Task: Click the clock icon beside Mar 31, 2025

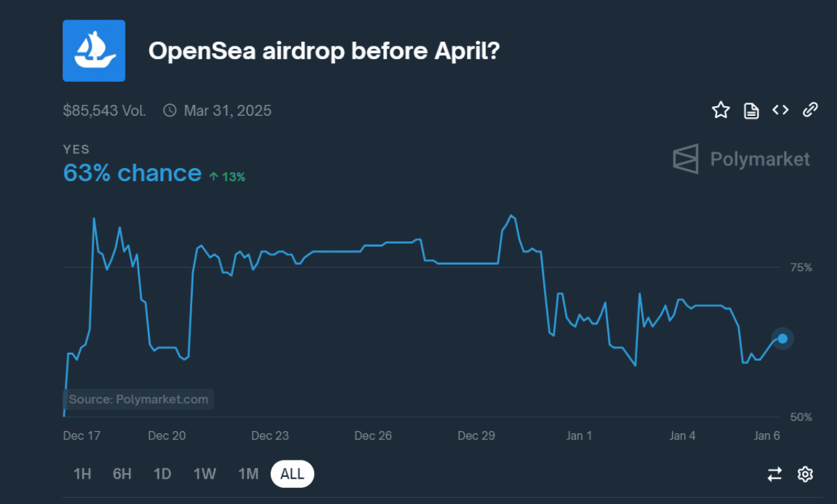Action: pos(170,110)
